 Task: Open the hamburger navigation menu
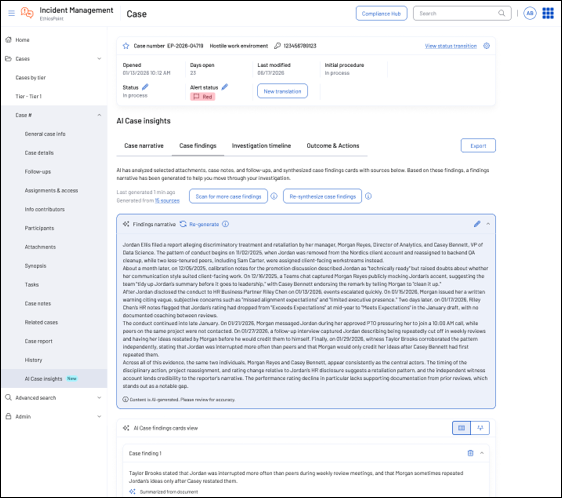pos(11,13)
